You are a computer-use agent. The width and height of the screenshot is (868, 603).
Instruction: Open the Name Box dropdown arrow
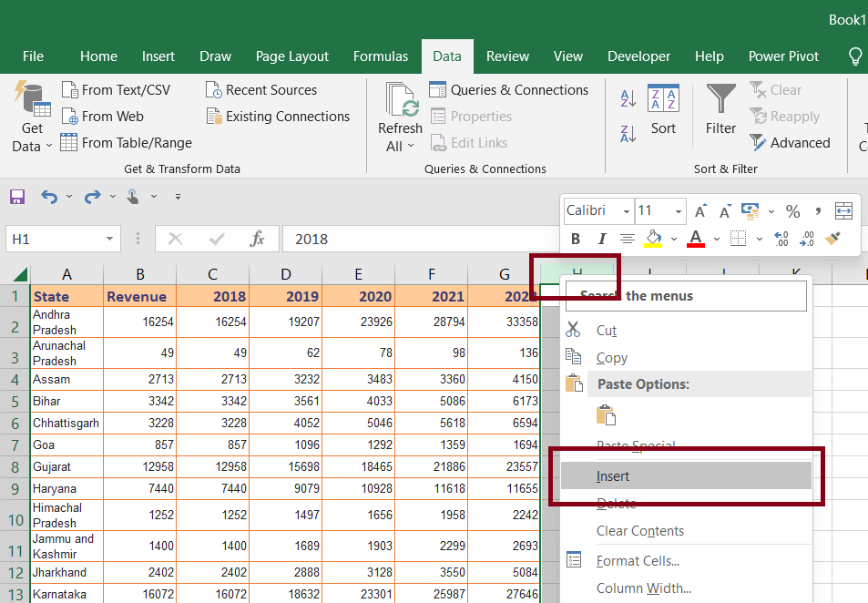(x=109, y=240)
